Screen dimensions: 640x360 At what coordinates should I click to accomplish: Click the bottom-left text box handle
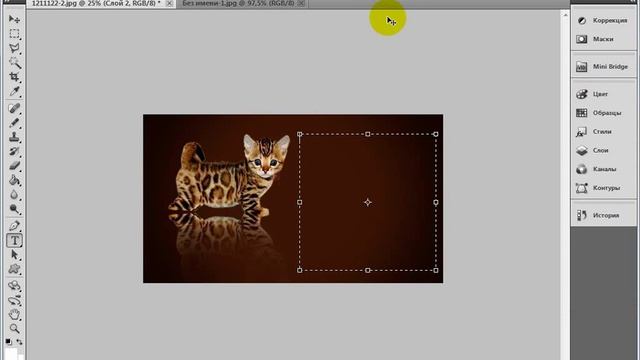(300, 270)
